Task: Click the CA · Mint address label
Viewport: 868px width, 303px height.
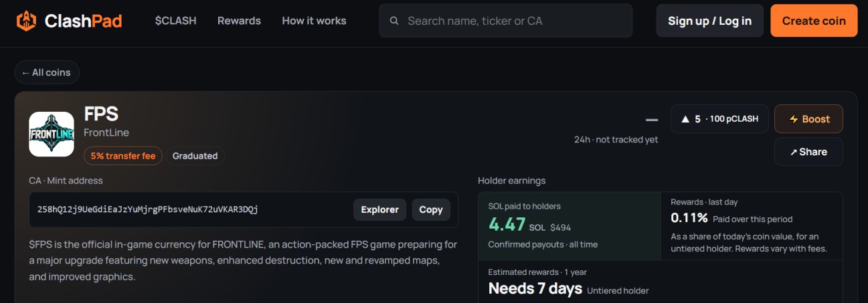Action: 66,181
